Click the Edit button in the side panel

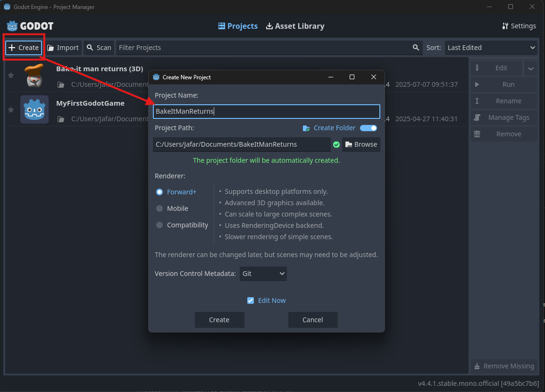pyautogui.click(x=497, y=68)
